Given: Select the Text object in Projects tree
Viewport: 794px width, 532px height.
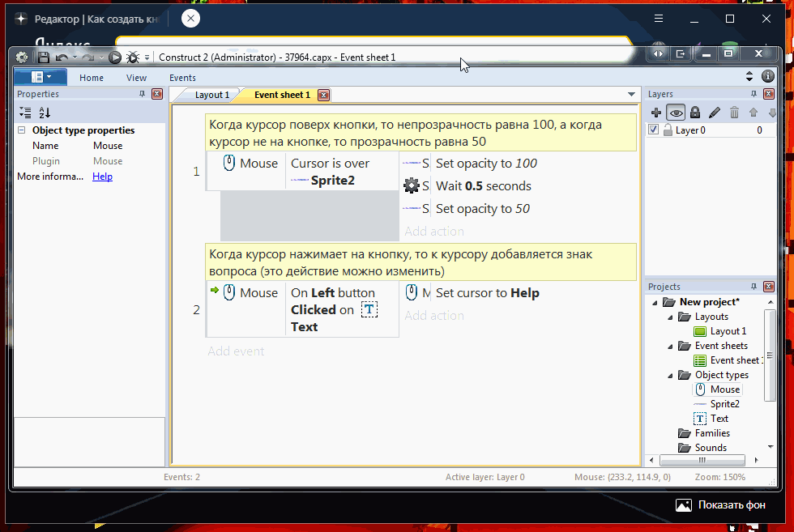Looking at the screenshot, I should 719,418.
